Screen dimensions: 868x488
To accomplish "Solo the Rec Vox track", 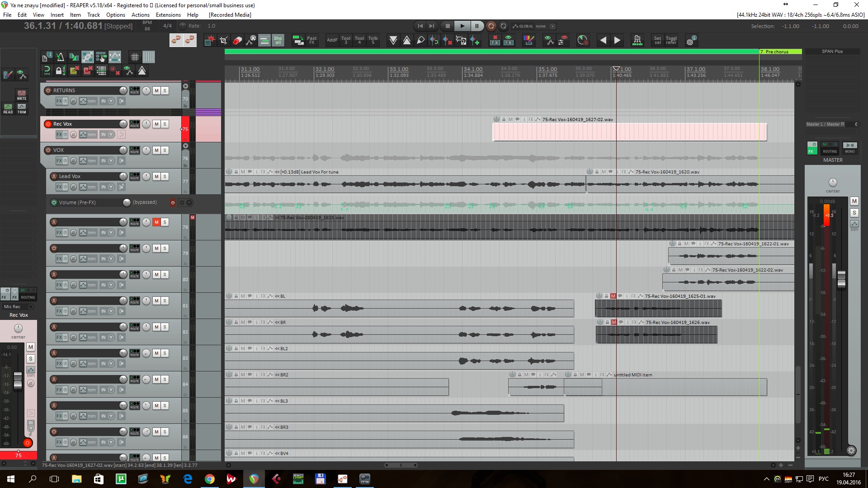I will click(x=165, y=124).
